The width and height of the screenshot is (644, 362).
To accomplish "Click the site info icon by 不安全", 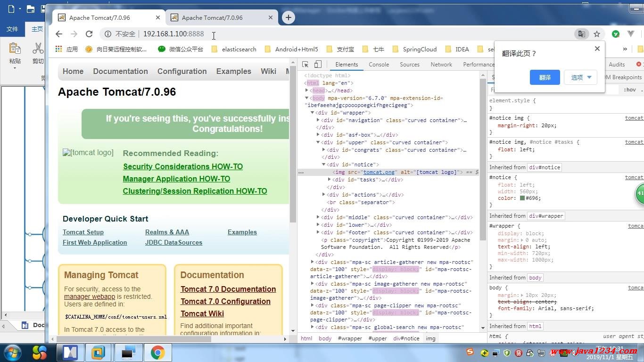I will (108, 34).
